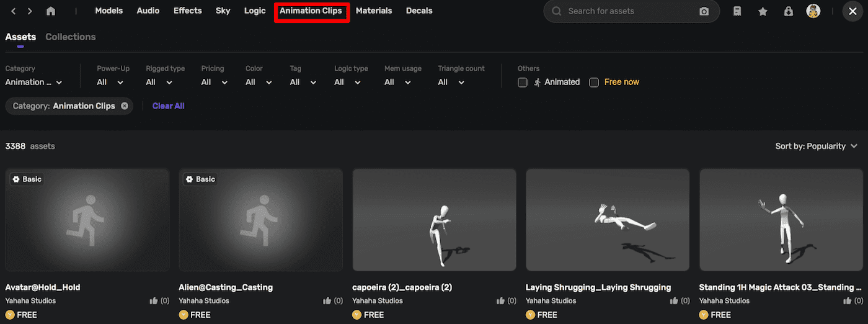Screen dimensions: 868x324
Task: Open the user profile avatar
Action: [x=813, y=11]
